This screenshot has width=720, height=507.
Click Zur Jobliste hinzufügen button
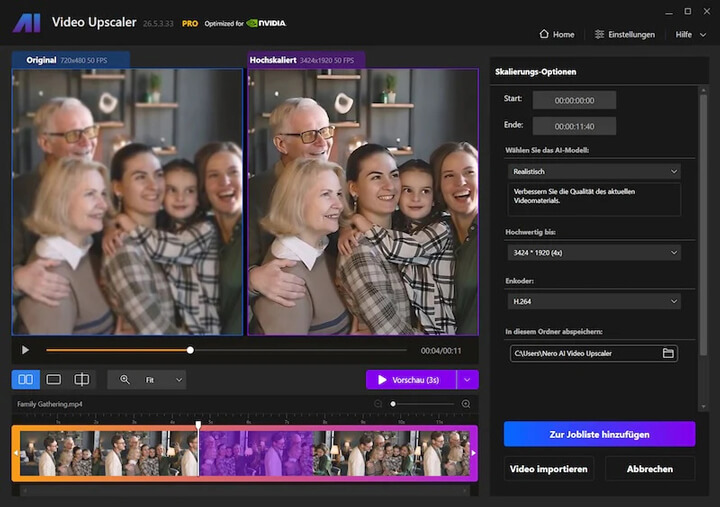(599, 434)
